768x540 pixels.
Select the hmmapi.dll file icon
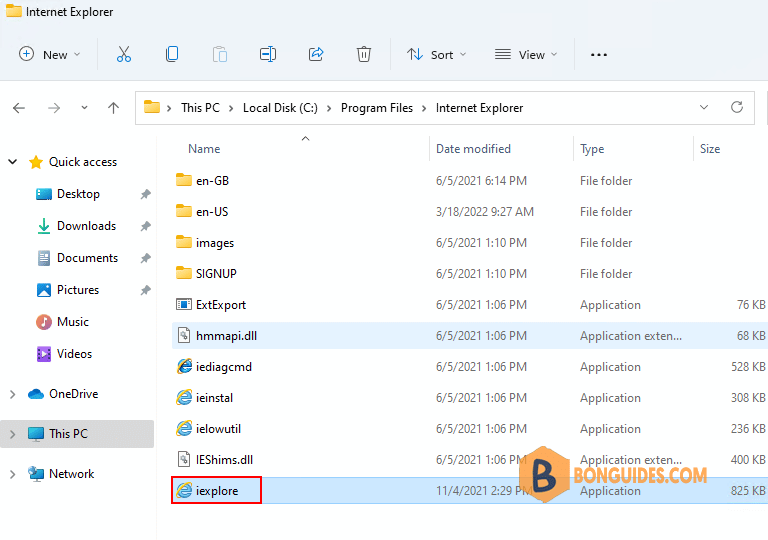[184, 335]
